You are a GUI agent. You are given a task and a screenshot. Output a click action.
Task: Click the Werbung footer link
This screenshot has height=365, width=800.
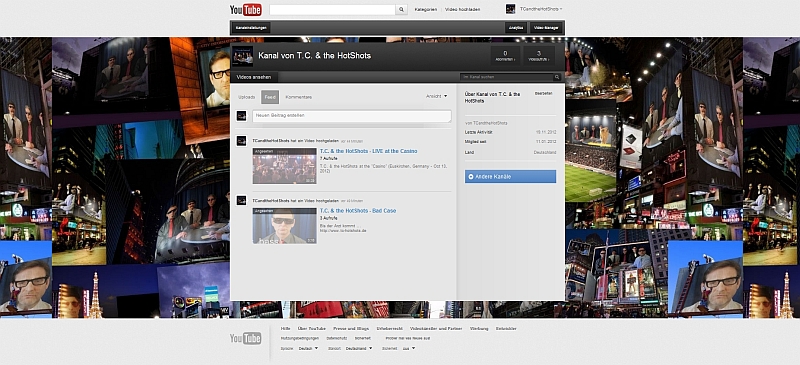tap(479, 329)
